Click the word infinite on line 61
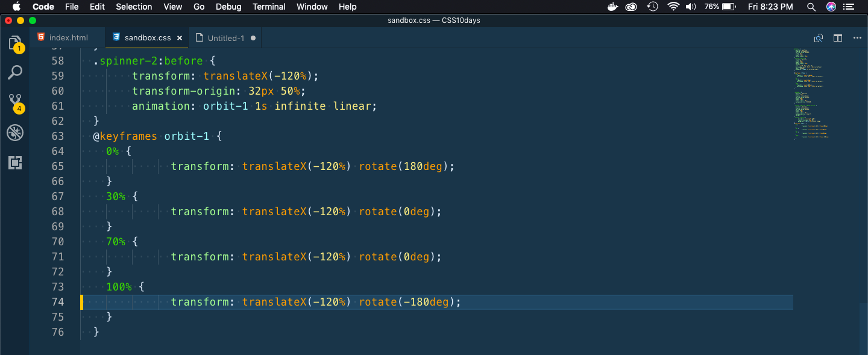 tap(300, 106)
